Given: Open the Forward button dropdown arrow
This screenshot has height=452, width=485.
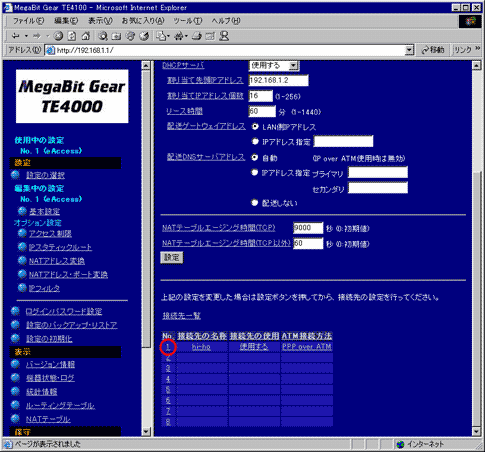Looking at the screenshot, I should click(x=47, y=36).
